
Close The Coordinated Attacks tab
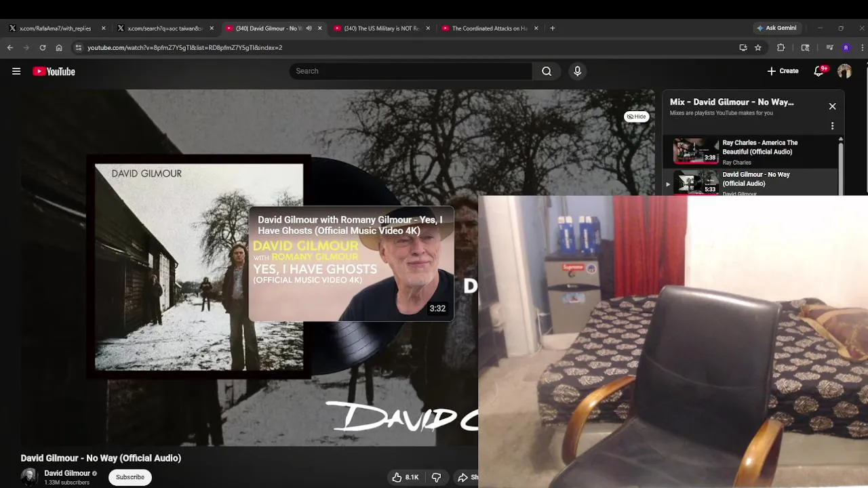pos(536,28)
